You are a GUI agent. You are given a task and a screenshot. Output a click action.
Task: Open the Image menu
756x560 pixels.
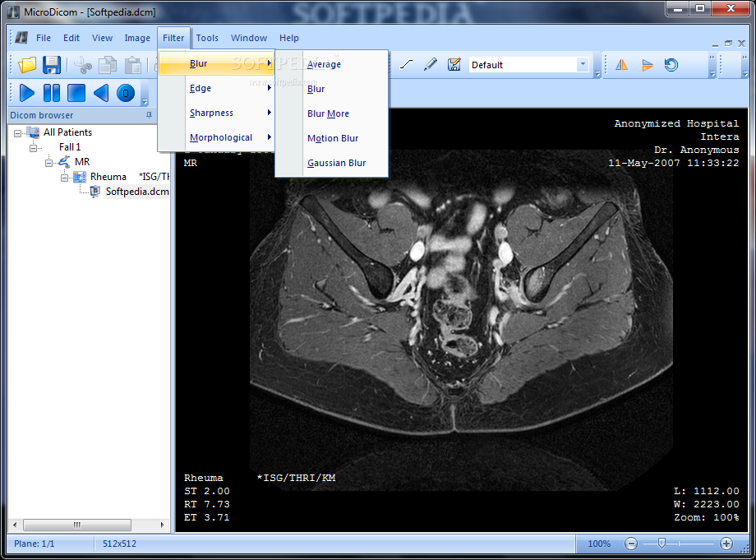coord(137,38)
